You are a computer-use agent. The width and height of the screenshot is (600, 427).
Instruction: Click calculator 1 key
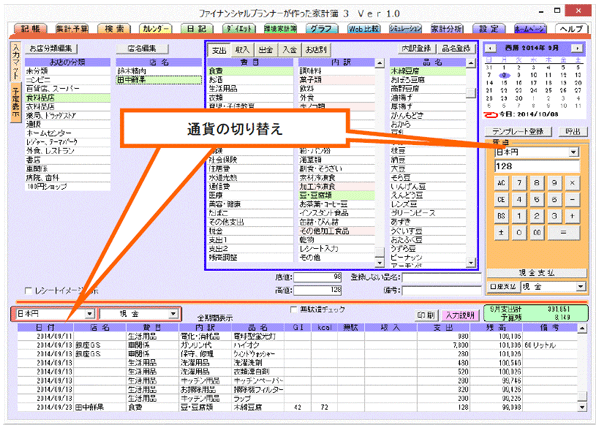click(x=519, y=216)
